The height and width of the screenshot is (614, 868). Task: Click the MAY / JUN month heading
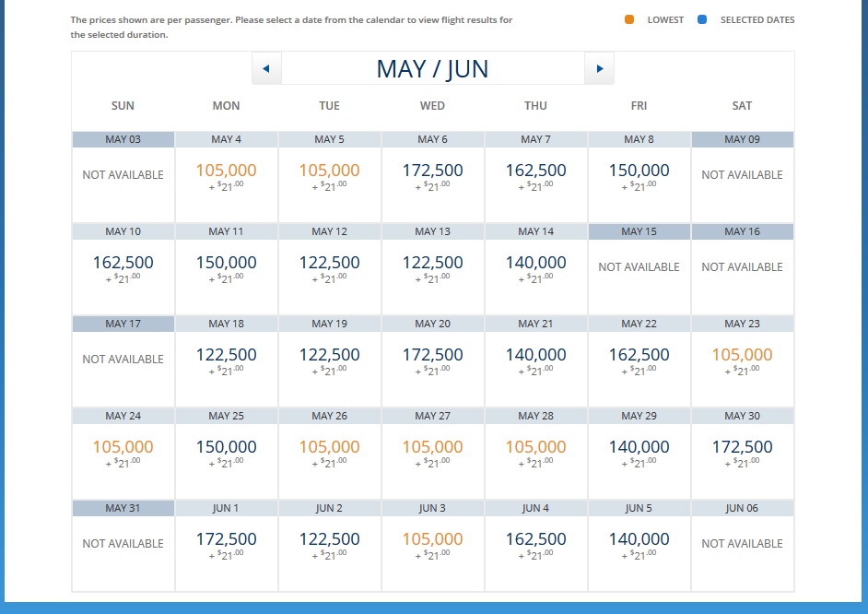tap(432, 68)
